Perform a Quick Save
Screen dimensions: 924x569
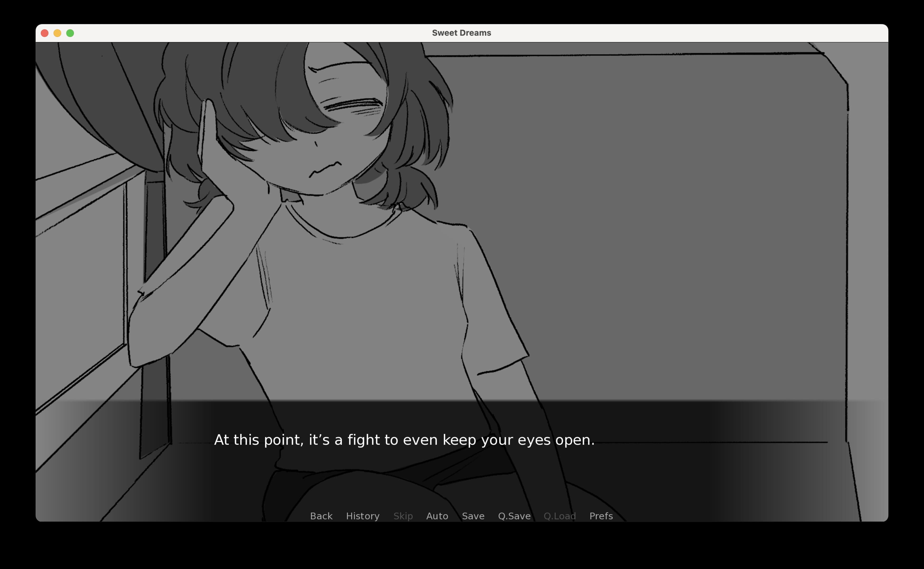click(514, 516)
